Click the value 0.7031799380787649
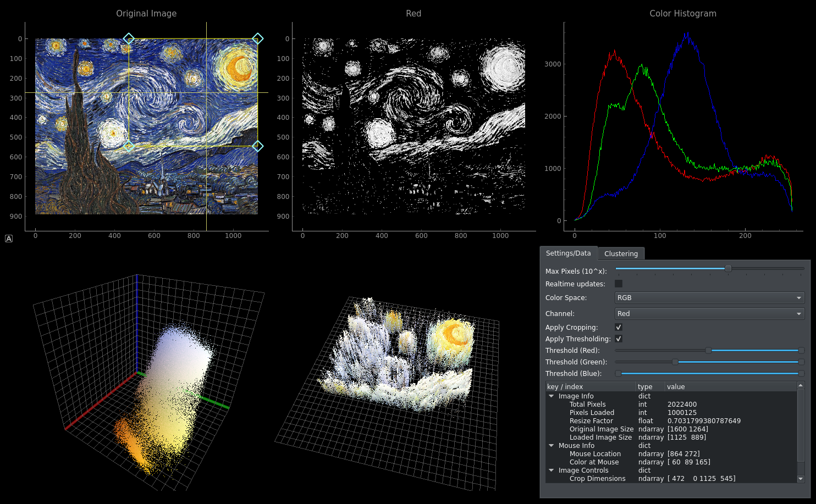Image resolution: width=816 pixels, height=504 pixels. pyautogui.click(x=704, y=420)
